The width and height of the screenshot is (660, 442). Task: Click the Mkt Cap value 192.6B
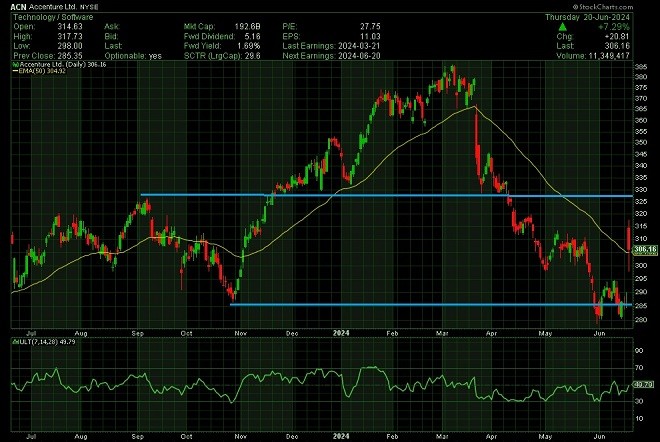tap(248, 27)
